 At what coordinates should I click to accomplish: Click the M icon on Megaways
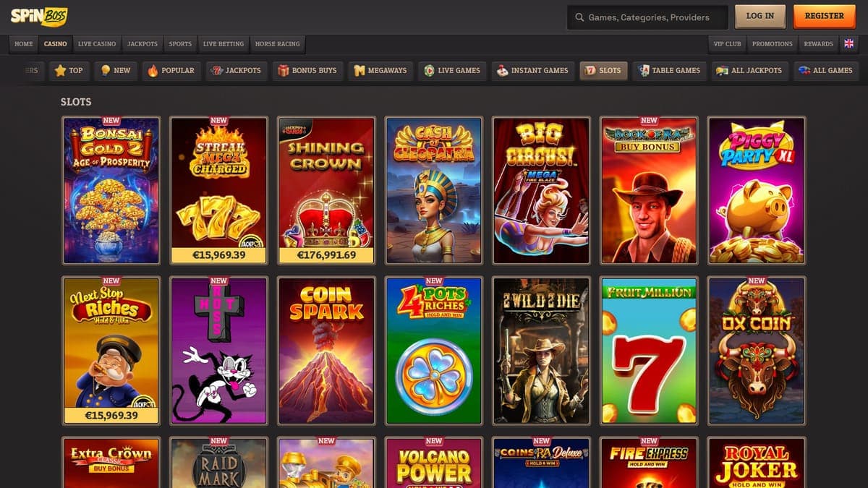(x=359, y=71)
